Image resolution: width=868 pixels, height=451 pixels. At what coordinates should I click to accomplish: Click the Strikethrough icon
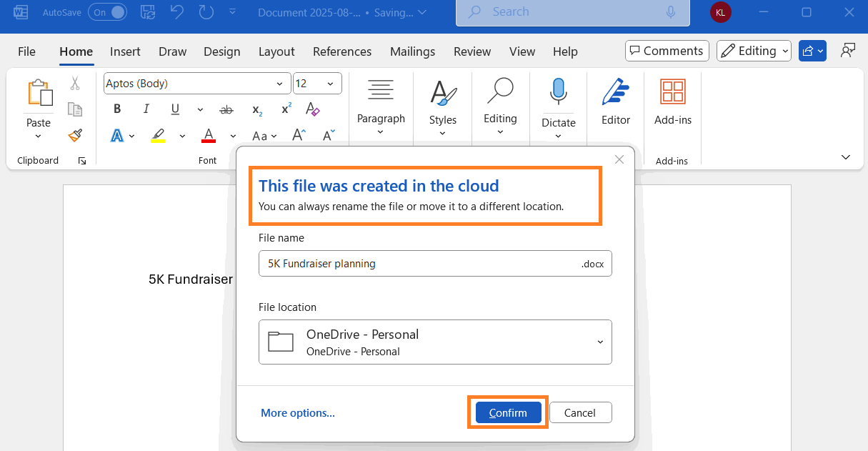click(x=226, y=109)
